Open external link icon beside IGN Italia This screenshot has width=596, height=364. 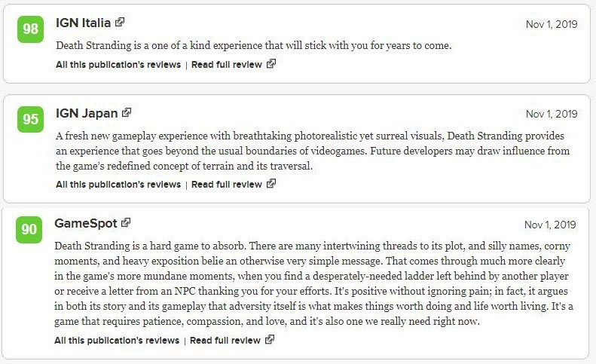pos(120,22)
